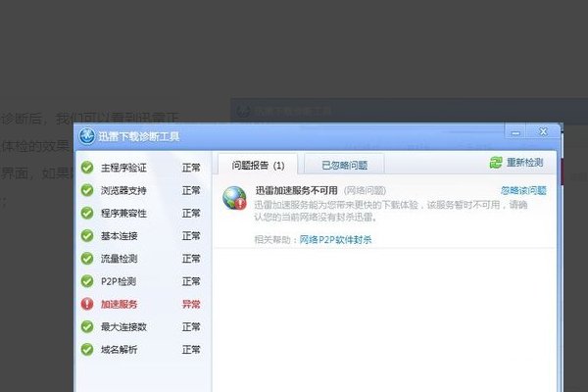Click 重新检测 to rerun diagnostics
This screenshot has height=392, width=588.
point(524,163)
